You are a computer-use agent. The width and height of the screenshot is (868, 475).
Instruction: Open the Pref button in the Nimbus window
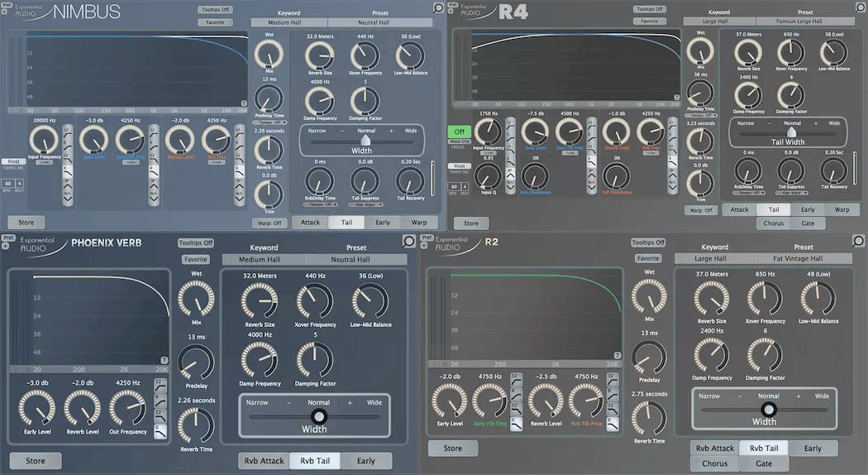[7, 5]
